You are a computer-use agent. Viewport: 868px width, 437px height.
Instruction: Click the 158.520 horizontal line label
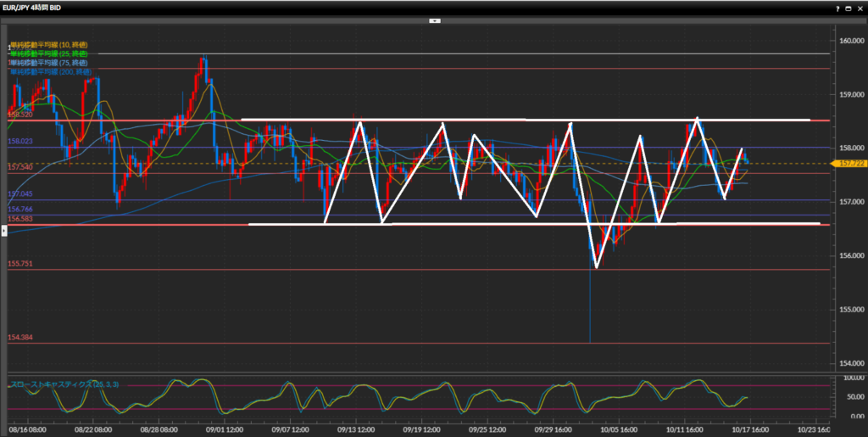(x=20, y=114)
